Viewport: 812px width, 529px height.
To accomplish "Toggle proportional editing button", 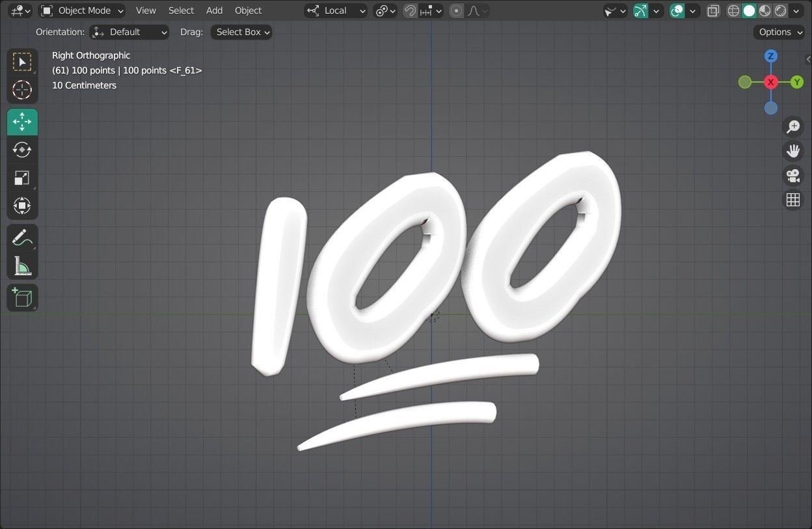I will (456, 10).
